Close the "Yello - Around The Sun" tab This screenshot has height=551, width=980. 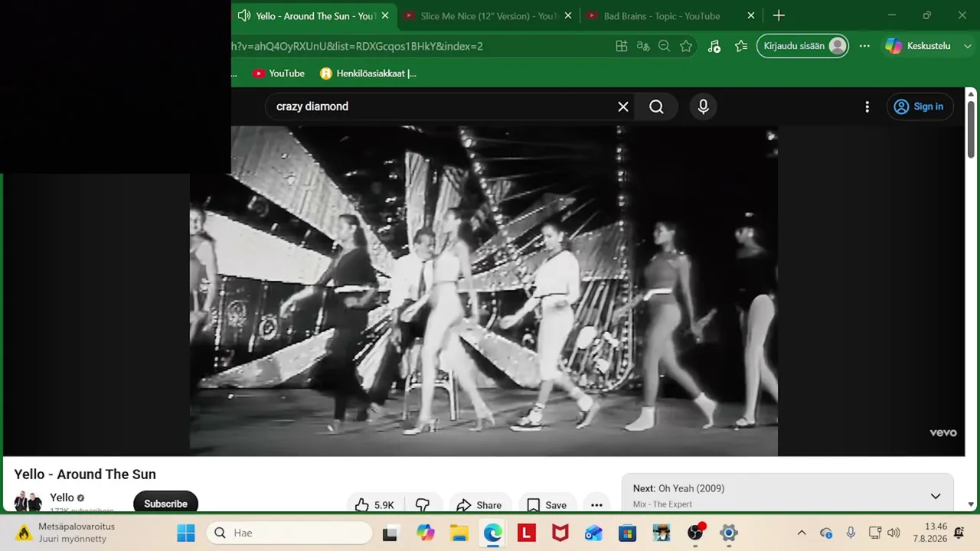tap(385, 15)
